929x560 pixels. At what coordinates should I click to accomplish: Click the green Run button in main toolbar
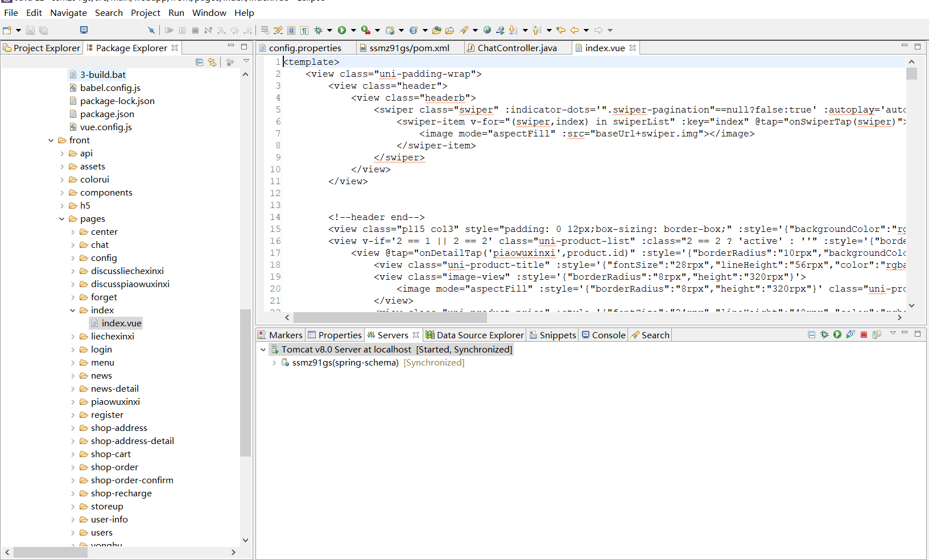click(x=342, y=30)
